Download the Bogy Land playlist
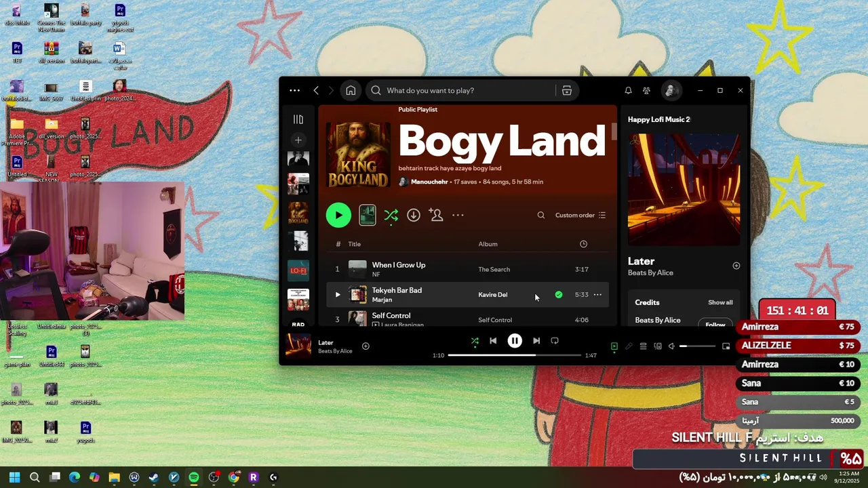The width and height of the screenshot is (868, 488). (x=414, y=215)
